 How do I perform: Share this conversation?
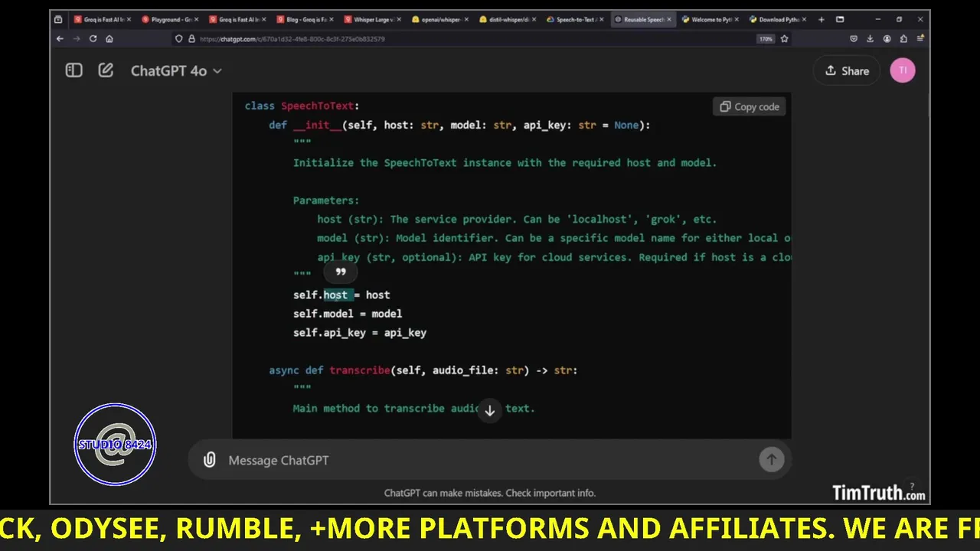click(847, 70)
